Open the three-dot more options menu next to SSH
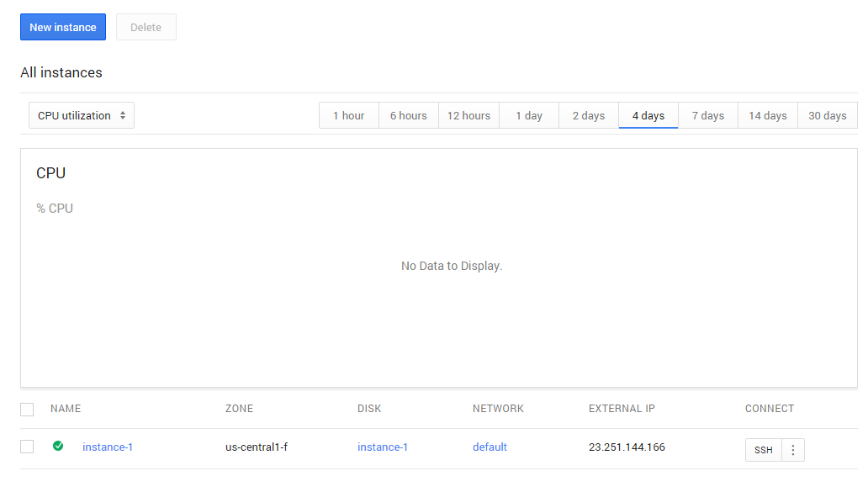The image size is (868, 492). coord(792,450)
